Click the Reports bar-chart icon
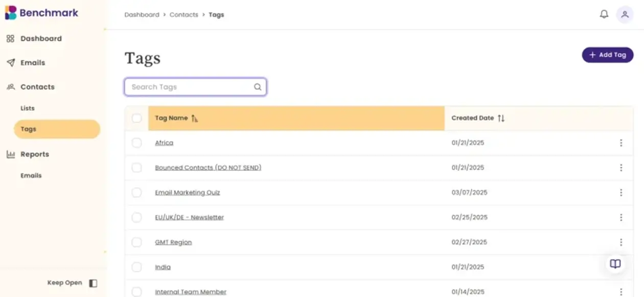Screen dimensions: 644x297 pyautogui.click(x=10, y=154)
